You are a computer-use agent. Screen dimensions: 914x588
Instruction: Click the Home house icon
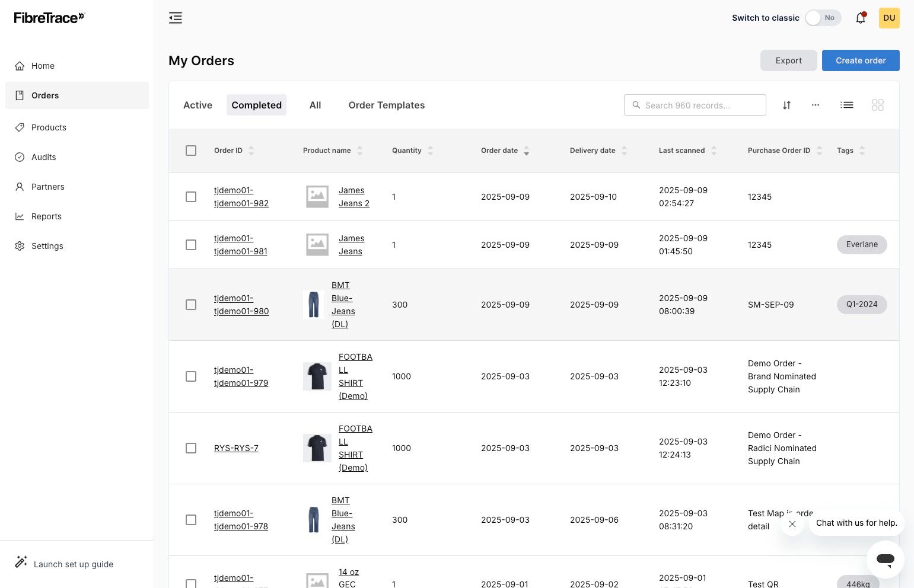tap(20, 66)
